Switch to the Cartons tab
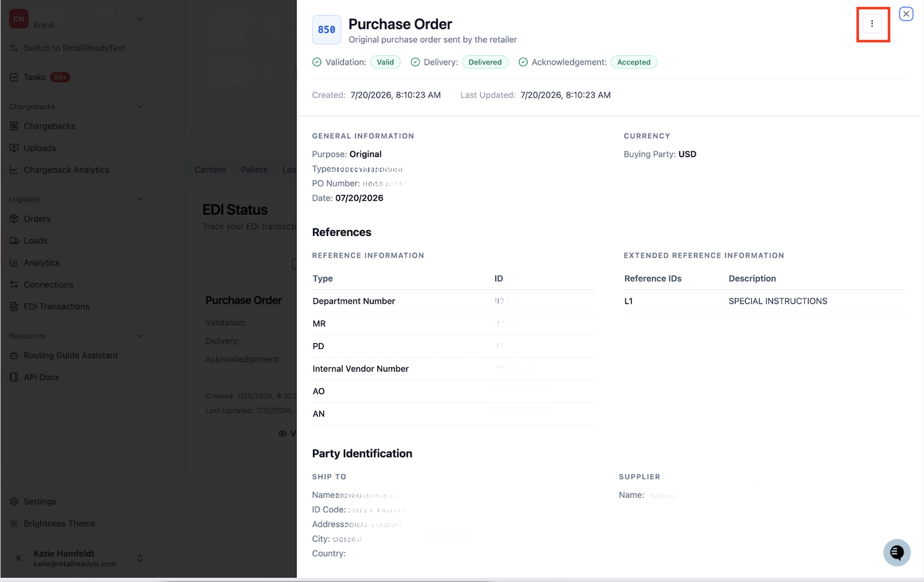This screenshot has width=924, height=582. pos(210,170)
